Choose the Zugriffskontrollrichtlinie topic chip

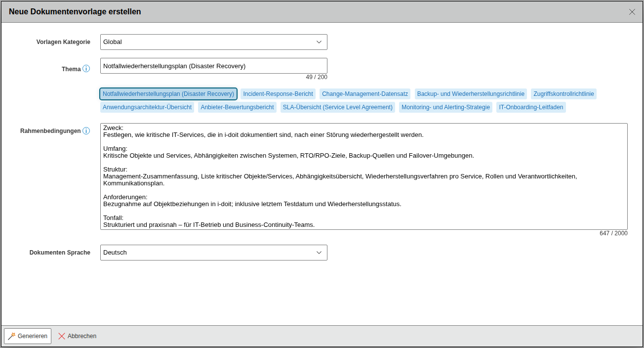(x=563, y=94)
